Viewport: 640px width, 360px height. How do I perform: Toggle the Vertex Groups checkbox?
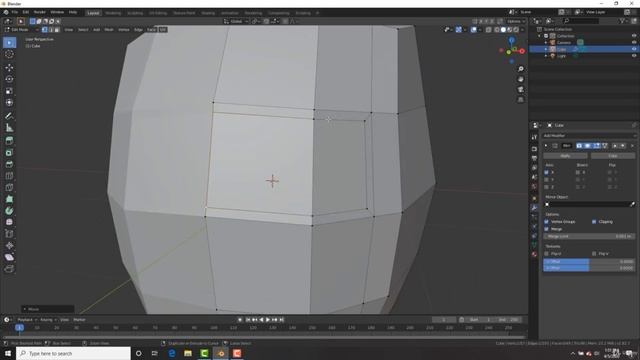[547, 222]
